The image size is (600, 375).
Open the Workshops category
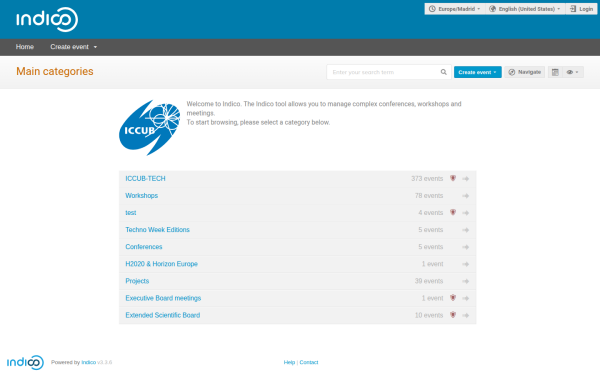142,196
